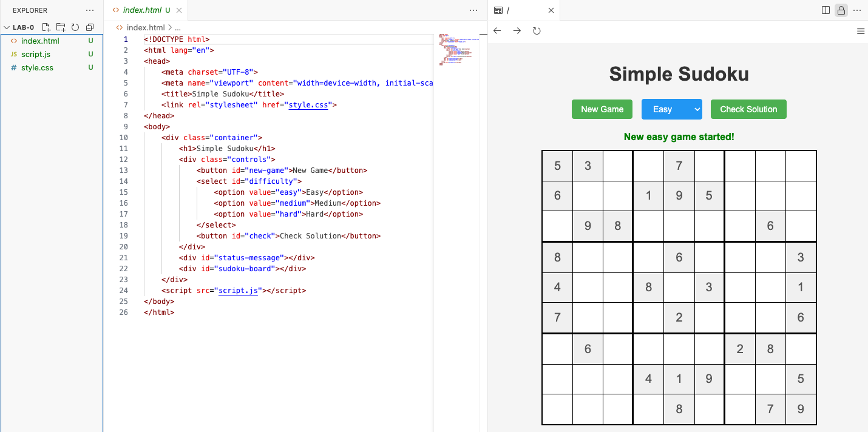Go forward in the preview browser
The height and width of the screenshot is (432, 868).
coord(517,31)
